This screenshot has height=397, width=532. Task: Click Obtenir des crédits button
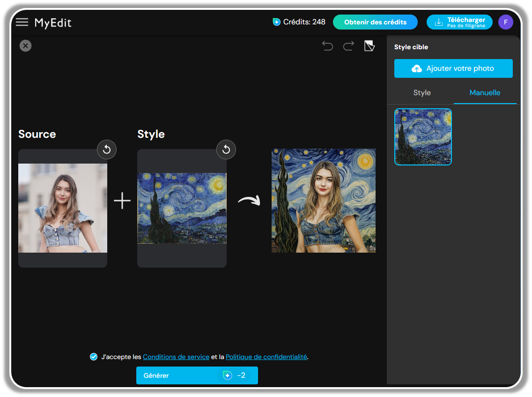(375, 22)
